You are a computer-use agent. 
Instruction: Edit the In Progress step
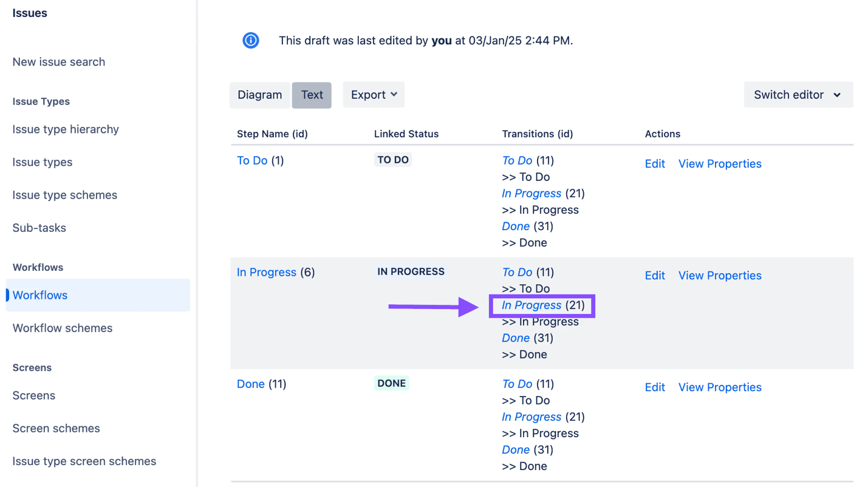click(x=655, y=275)
